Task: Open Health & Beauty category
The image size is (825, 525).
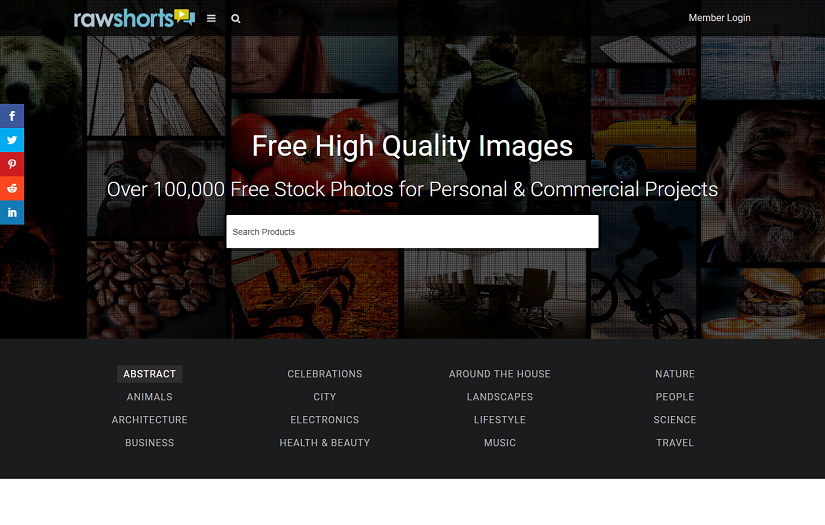Action: (325, 443)
